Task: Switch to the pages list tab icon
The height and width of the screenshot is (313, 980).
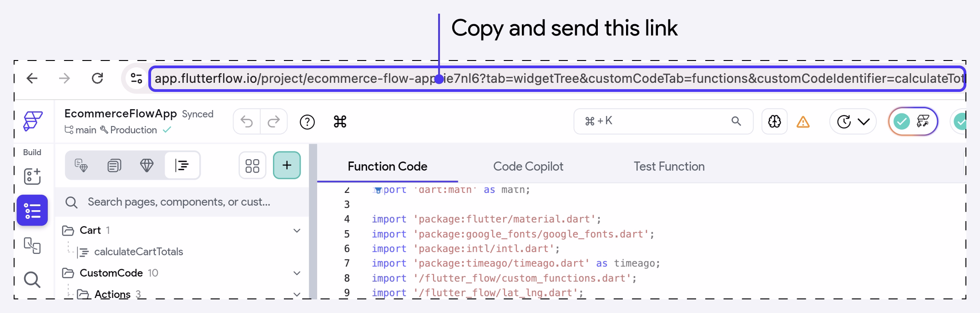Action: click(x=114, y=165)
